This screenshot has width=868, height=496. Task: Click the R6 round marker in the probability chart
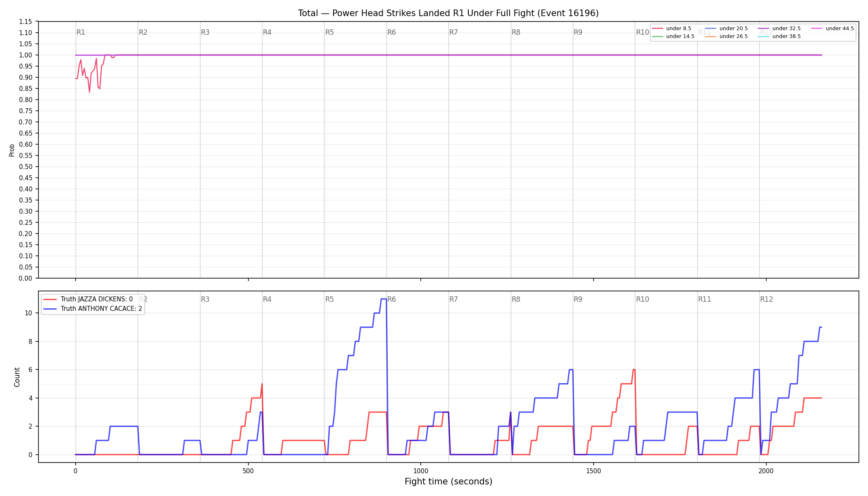391,32
